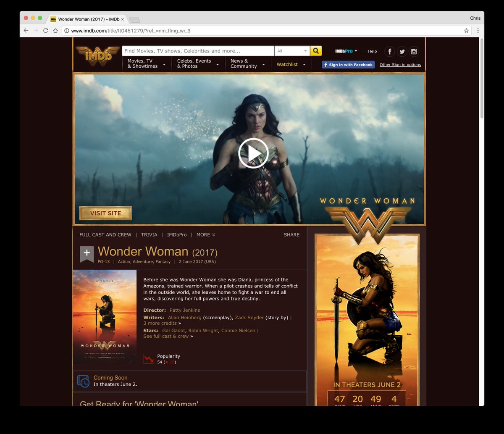This screenshot has height=434, width=504.
Task: Bookmark this page with star icon
Action: click(x=466, y=31)
